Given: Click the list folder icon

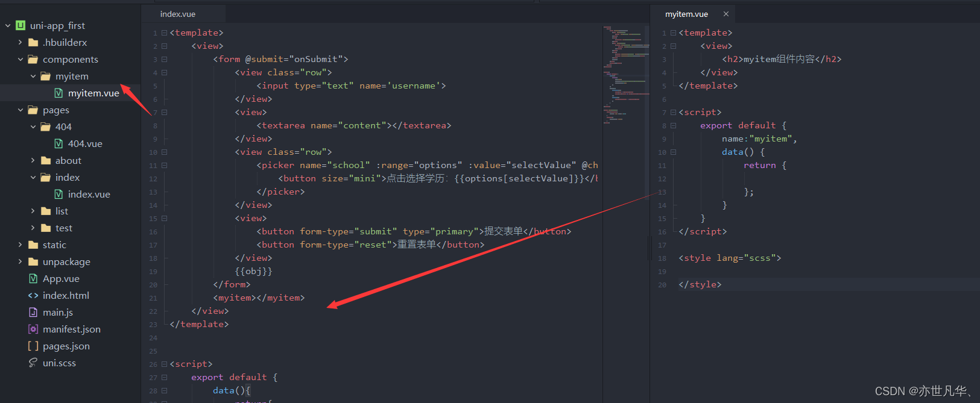Looking at the screenshot, I should click(46, 211).
